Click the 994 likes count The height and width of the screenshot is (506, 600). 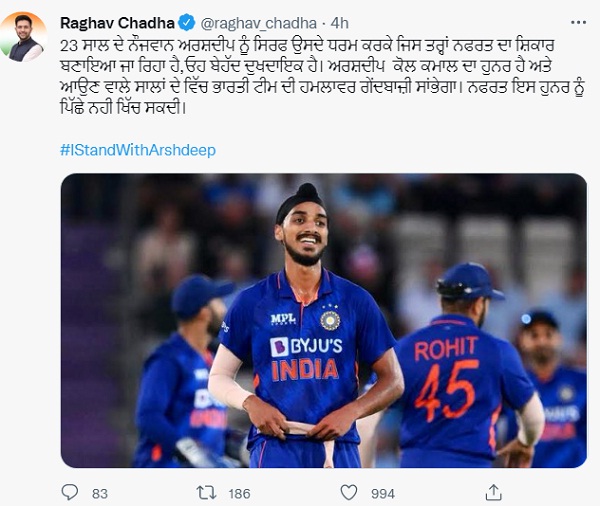click(381, 492)
